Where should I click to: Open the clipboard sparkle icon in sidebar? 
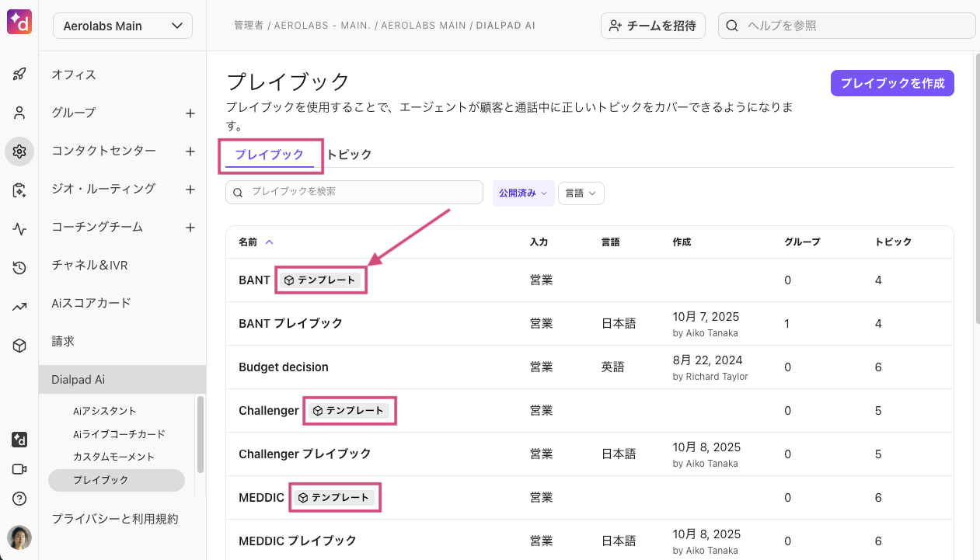point(19,190)
